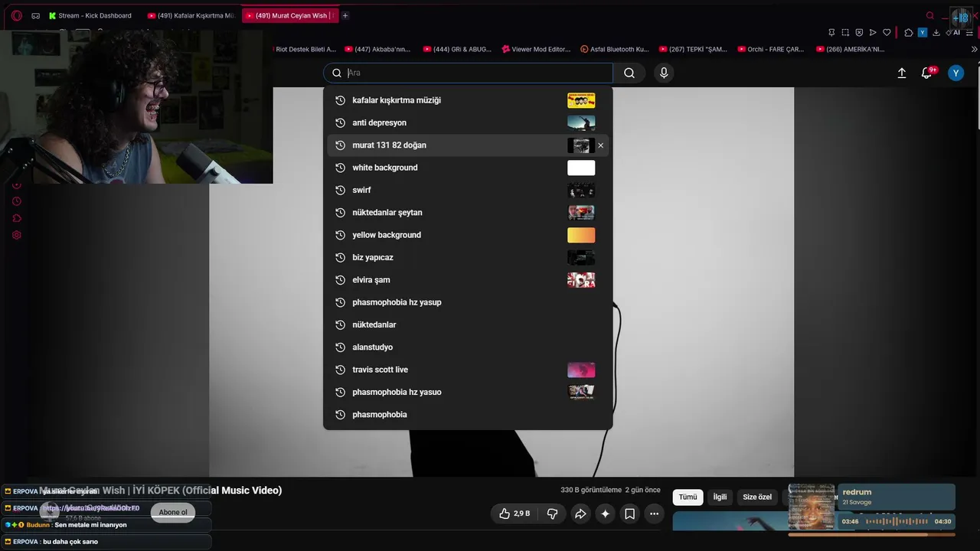The image size is (980, 551).
Task: Click the Opera toolbar snapshot icon
Action: tap(845, 32)
